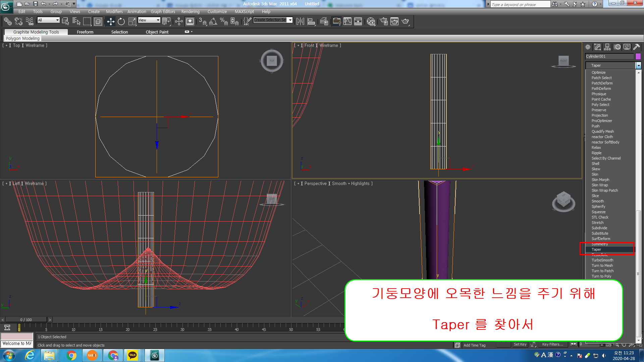Click the Rectangular Selection Region tool
Screen dimensions: 644x362
point(87,21)
